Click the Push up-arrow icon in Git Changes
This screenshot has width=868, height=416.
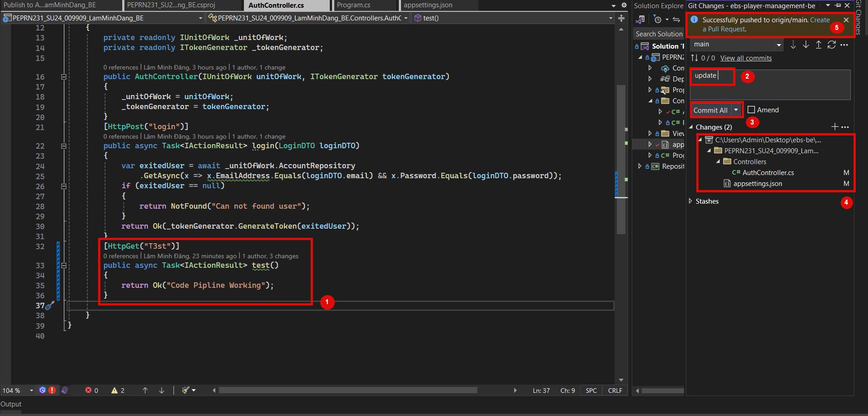coord(818,45)
